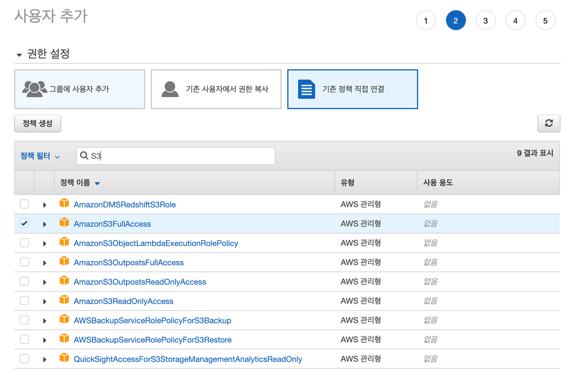Expand the QuickSightAccessForS3StorageManagementAnalyticsReadOnly row details
Viewport: 578px width, 392px height.
pos(45,360)
